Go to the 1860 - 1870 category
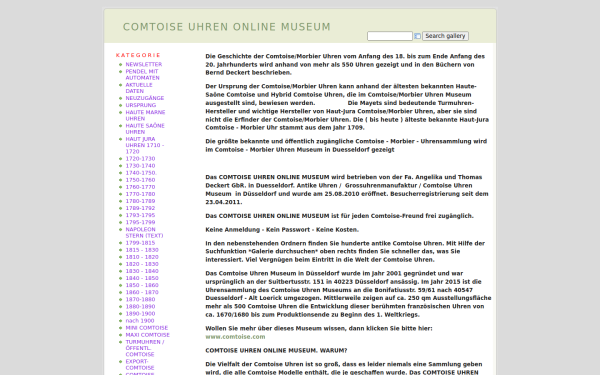Viewport: 600px width, 375px height. click(142, 292)
